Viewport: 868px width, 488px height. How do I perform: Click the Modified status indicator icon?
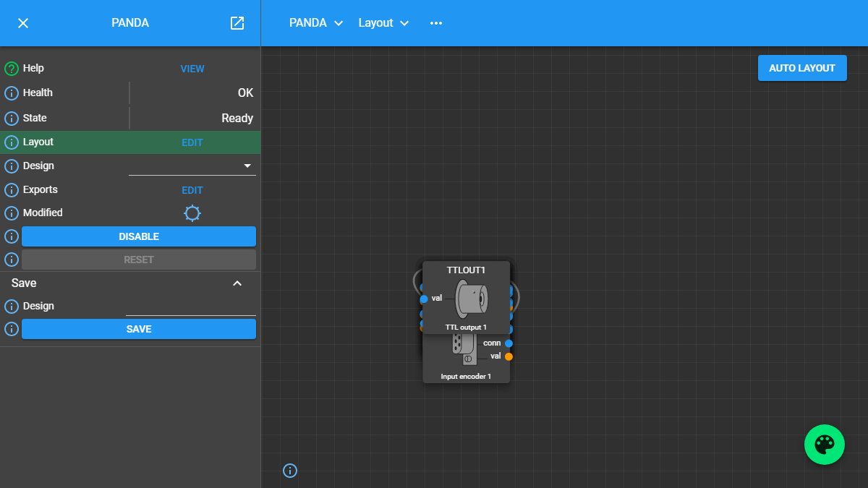point(192,213)
